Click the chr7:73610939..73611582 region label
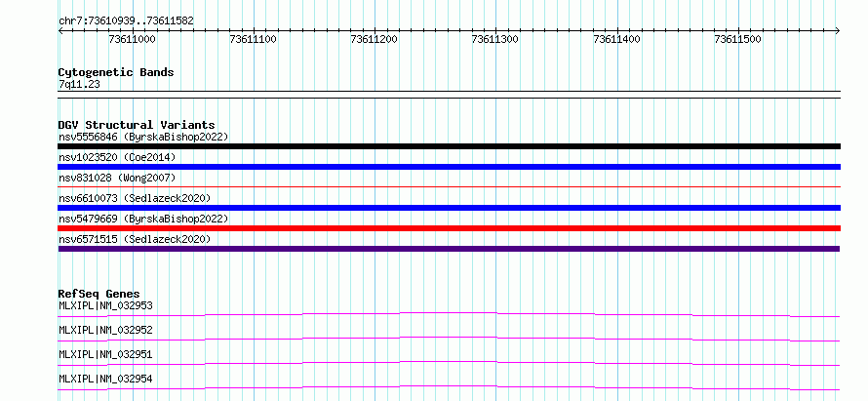Screen dimensions: 868x401 tap(126, 20)
